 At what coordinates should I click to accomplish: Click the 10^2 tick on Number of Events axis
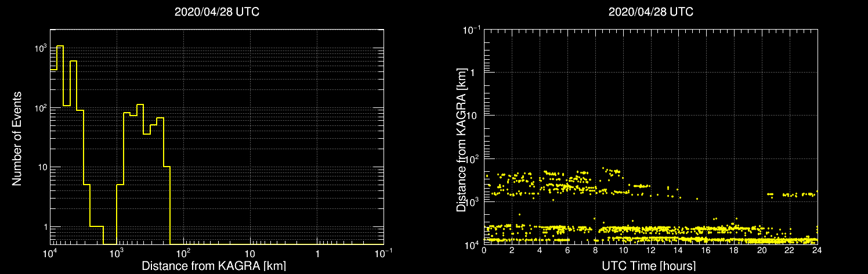tap(40, 107)
